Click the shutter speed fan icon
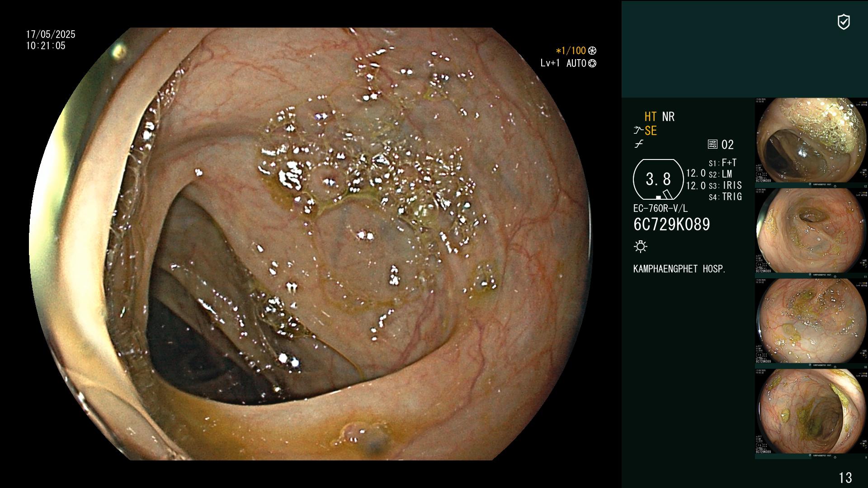 [592, 51]
